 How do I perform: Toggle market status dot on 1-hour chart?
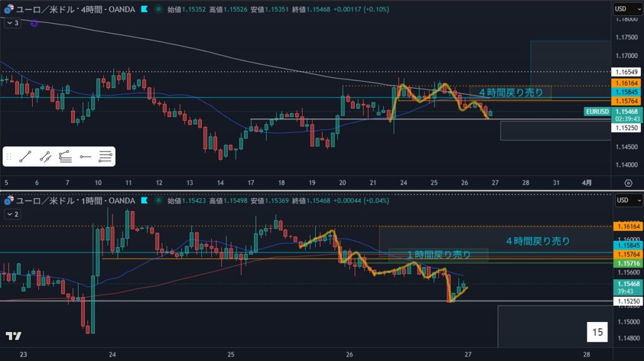tap(158, 201)
